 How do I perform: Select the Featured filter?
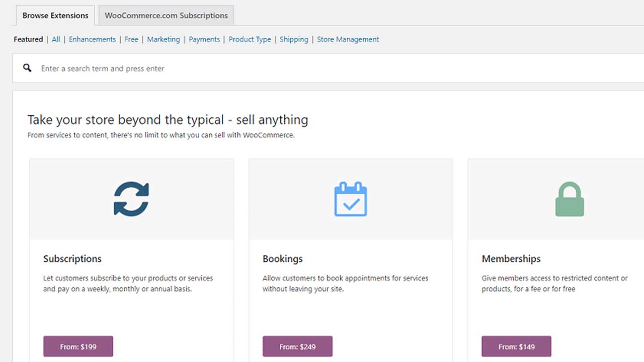coord(28,39)
